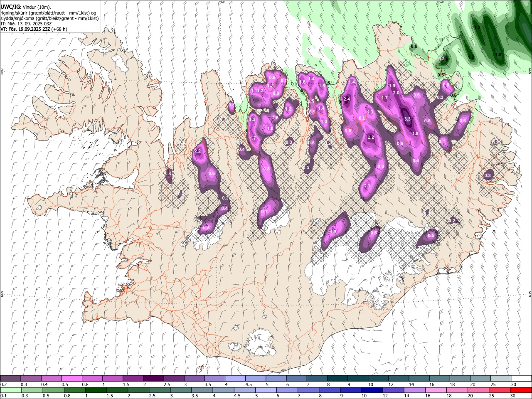Pick the dark teal snow swatch starting at 8
This screenshot has width=532, height=399.
pos(337,379)
